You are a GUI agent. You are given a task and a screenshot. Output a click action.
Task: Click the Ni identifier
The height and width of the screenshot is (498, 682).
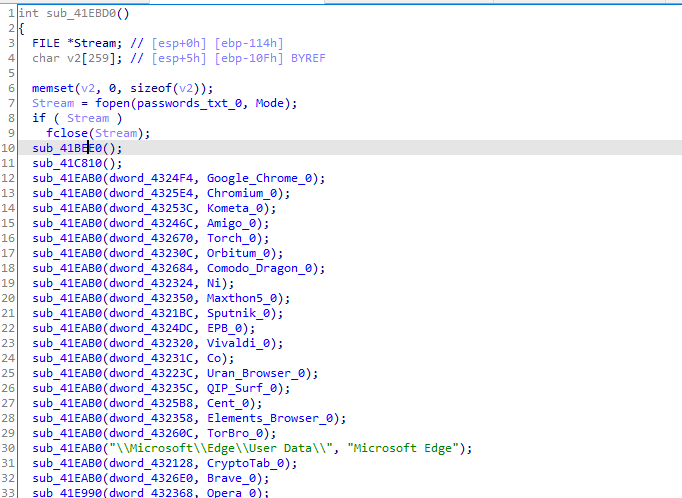pos(214,283)
